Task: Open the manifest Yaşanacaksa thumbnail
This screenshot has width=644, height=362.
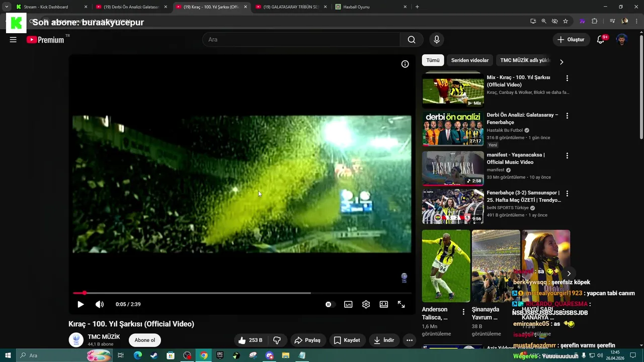Action: (x=453, y=168)
